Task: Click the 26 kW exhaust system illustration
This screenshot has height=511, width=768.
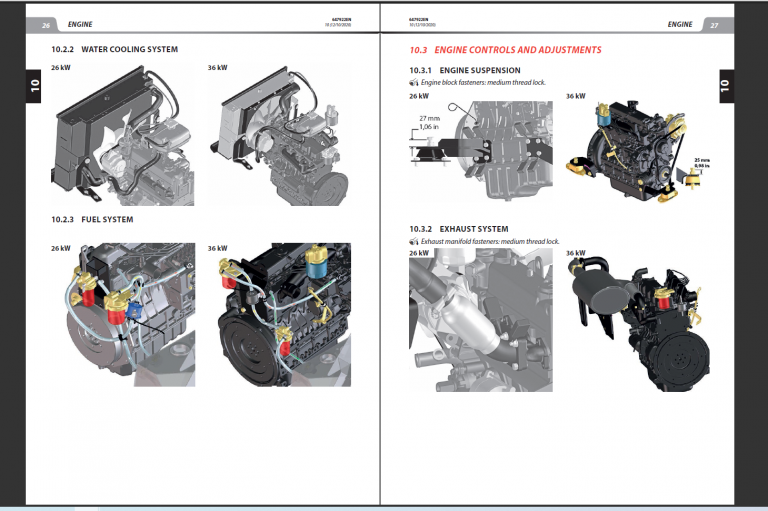Action: [x=481, y=319]
